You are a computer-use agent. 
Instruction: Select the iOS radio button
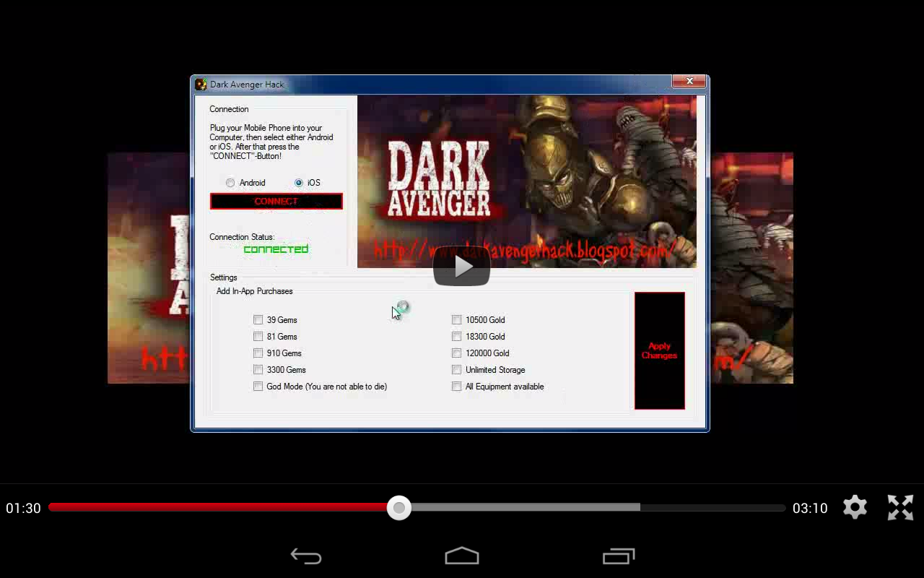pos(299,183)
